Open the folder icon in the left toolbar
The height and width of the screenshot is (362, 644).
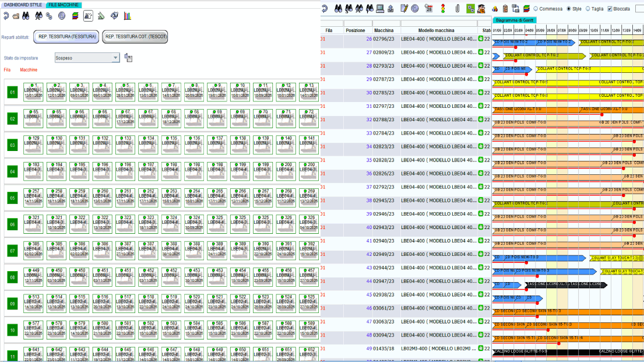pos(16,16)
